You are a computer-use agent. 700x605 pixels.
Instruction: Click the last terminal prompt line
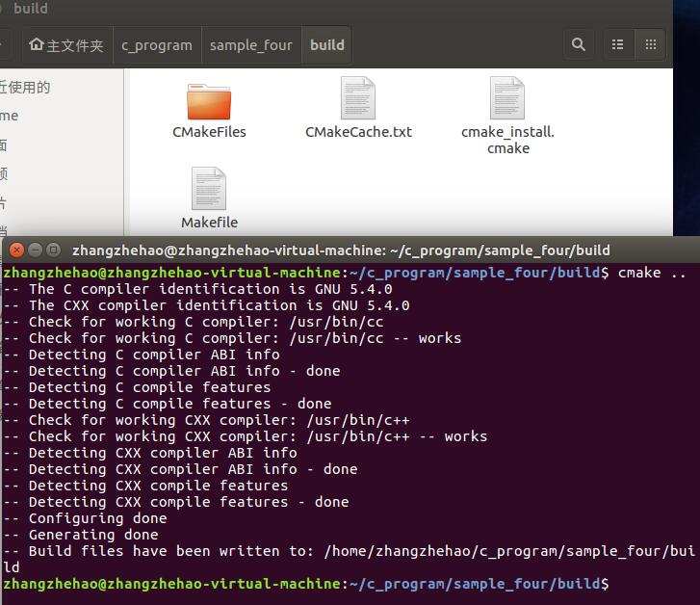(306, 584)
